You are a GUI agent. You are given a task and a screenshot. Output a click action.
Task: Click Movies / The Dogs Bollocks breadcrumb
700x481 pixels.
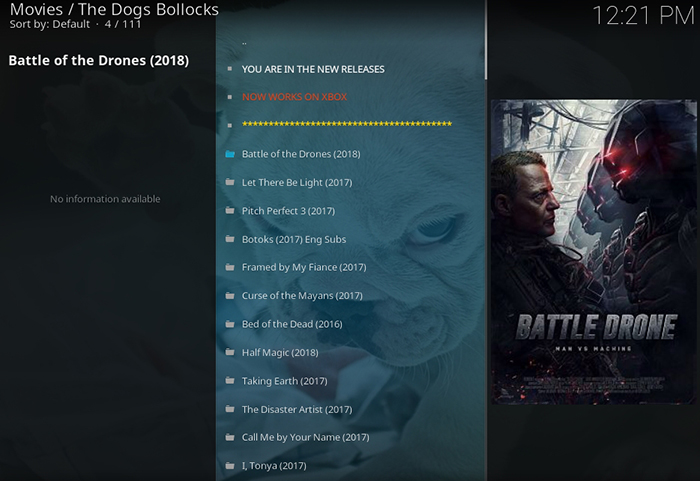[x=114, y=9]
